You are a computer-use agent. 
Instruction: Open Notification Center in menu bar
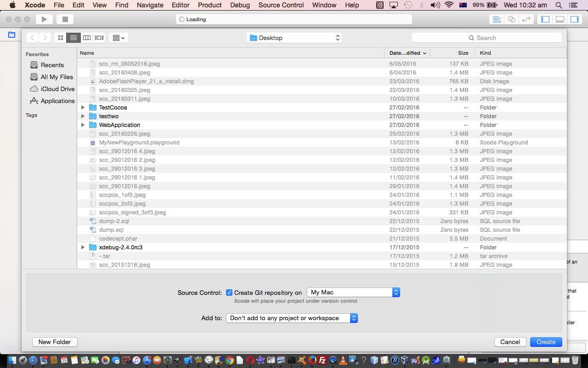coord(573,5)
